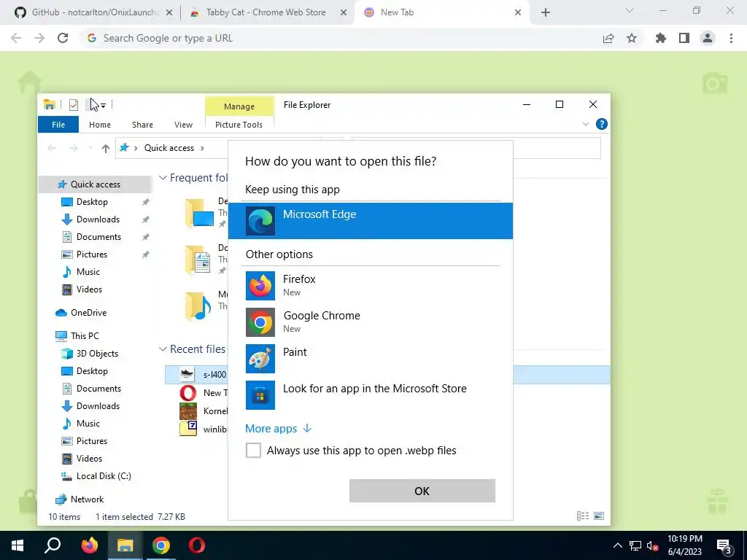The image size is (747, 560).
Task: Switch Explorer to details view
Action: click(583, 516)
